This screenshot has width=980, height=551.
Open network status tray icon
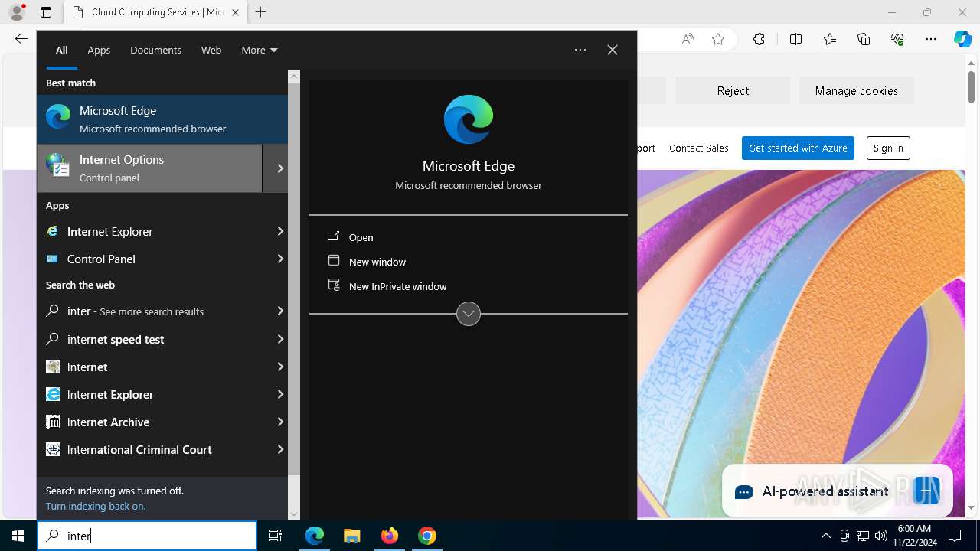click(863, 536)
